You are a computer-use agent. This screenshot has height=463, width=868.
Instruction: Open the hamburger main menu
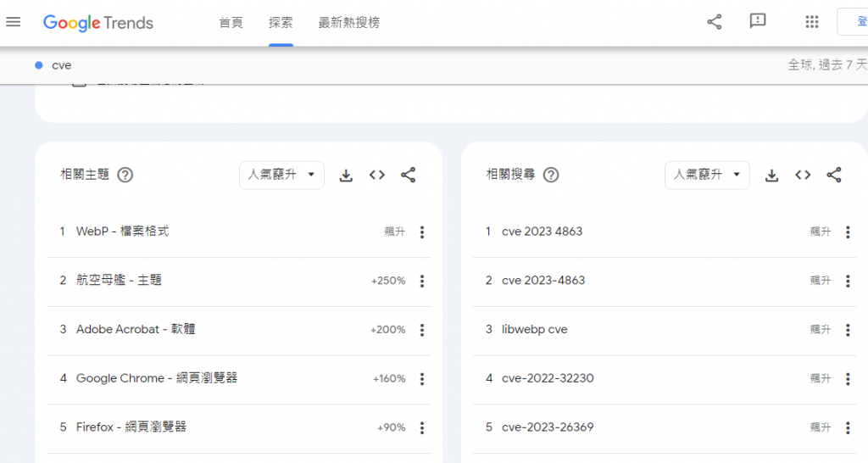click(14, 22)
